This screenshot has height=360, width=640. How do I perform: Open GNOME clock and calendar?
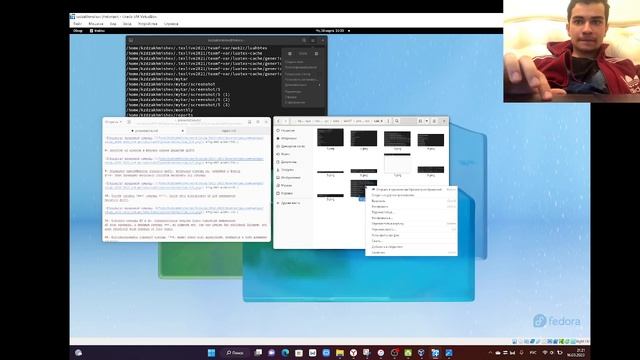(330, 31)
